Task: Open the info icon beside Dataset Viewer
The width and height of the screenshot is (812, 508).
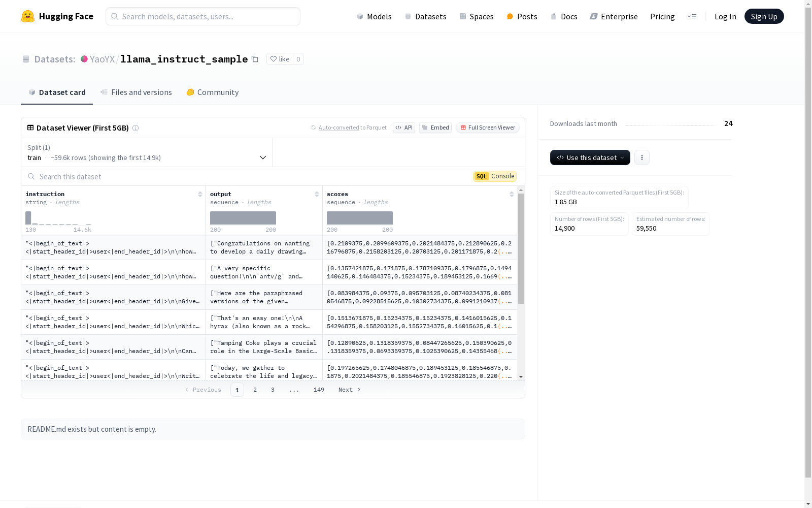Action: pos(136,128)
